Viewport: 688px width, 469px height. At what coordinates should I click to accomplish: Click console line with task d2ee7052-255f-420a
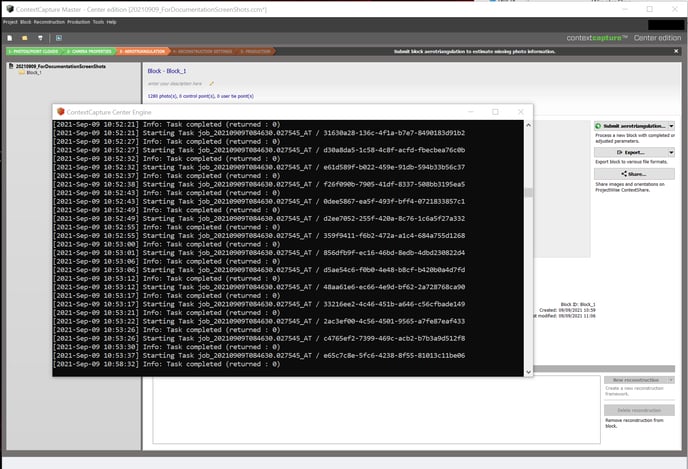tap(259, 218)
